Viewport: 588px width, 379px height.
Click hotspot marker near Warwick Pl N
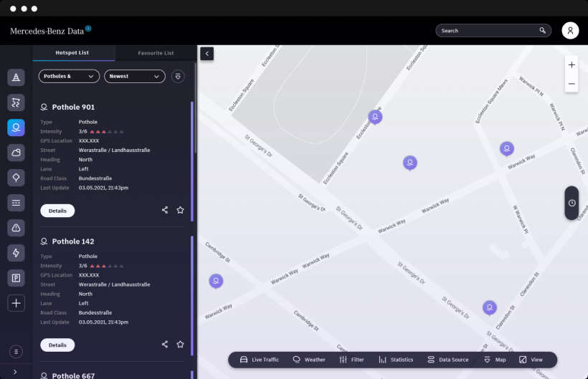[507, 149]
